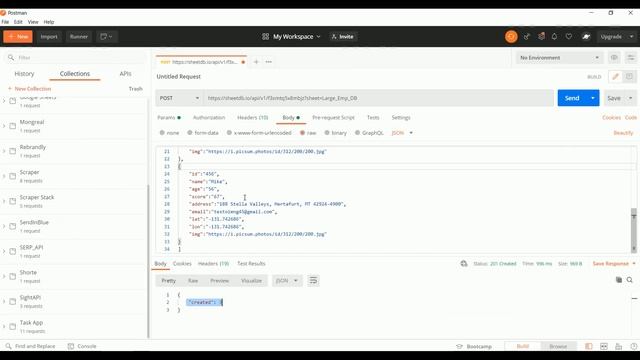The height and width of the screenshot is (360, 640).
Task: Switch to the History tab
Action: pos(24,74)
